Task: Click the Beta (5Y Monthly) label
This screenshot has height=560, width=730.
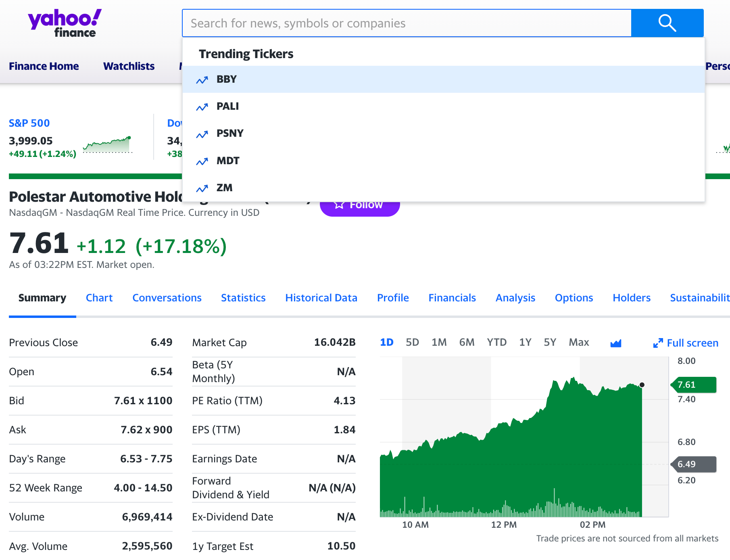Action: pyautogui.click(x=213, y=372)
